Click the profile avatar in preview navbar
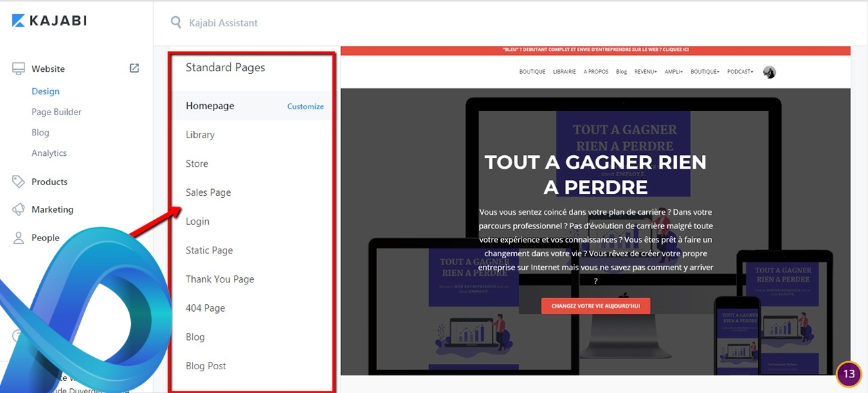Image resolution: width=868 pixels, height=393 pixels. [769, 72]
